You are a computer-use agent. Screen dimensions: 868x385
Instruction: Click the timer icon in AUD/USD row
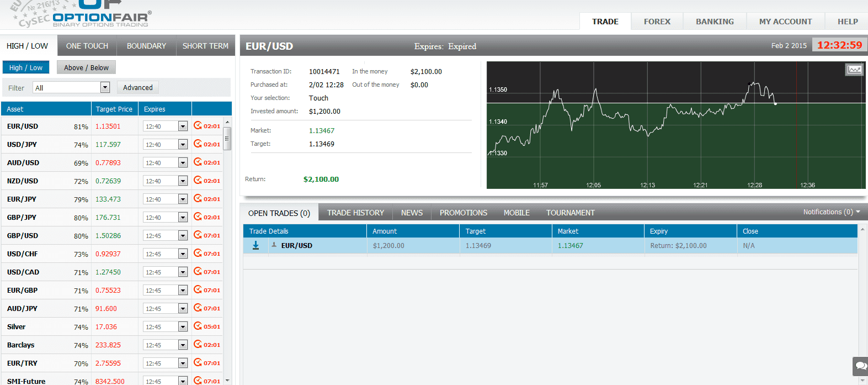point(198,162)
